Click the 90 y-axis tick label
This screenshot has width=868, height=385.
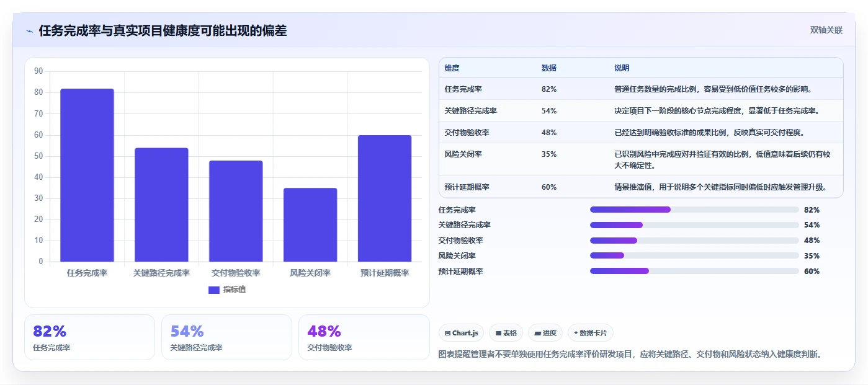point(38,71)
